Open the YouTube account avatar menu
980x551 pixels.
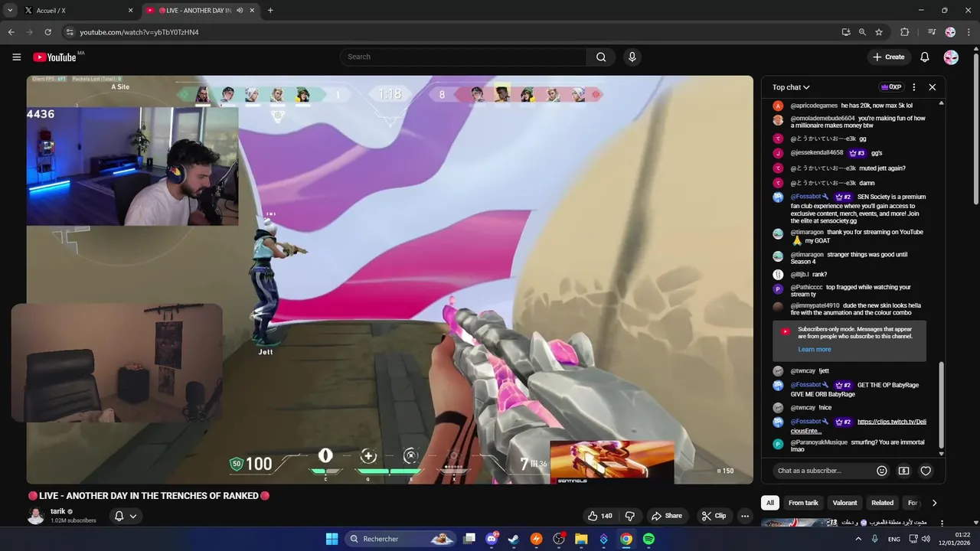(x=951, y=57)
